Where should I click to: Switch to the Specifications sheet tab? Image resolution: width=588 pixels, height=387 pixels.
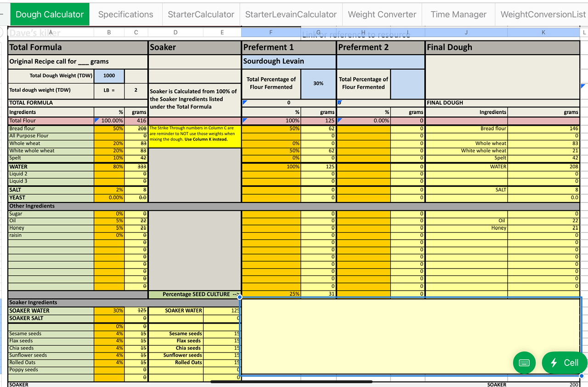coord(125,14)
